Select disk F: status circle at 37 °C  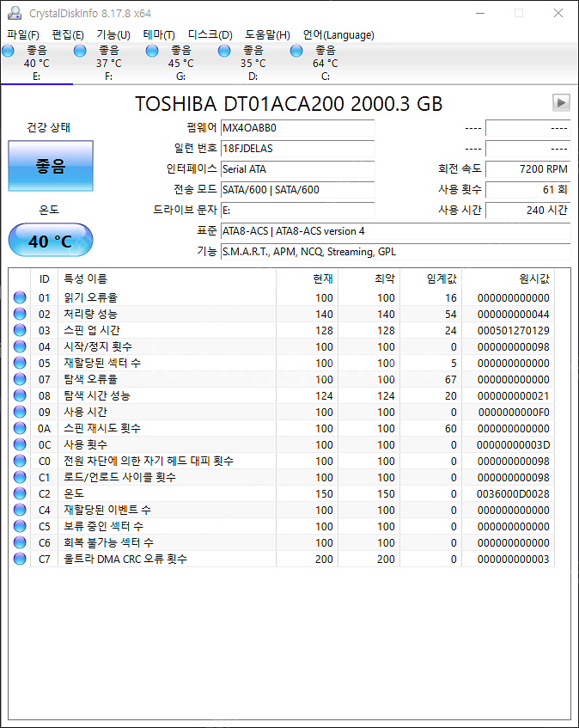coord(80,51)
